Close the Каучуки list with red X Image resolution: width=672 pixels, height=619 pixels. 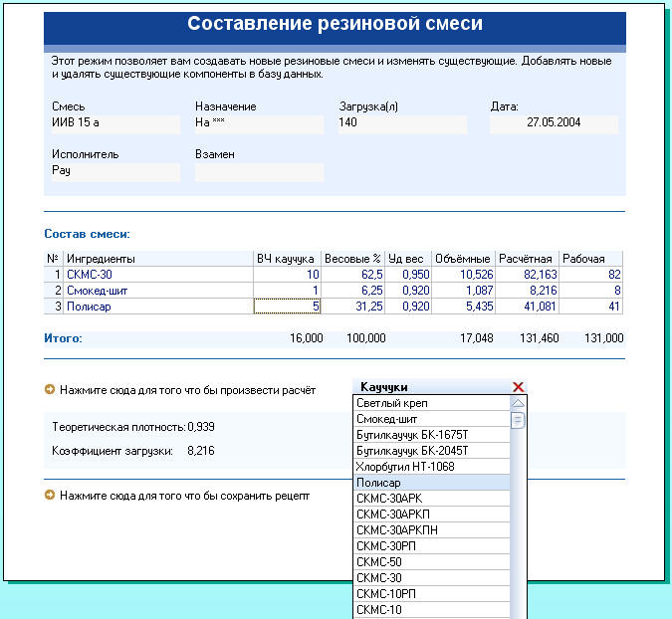coord(518,387)
